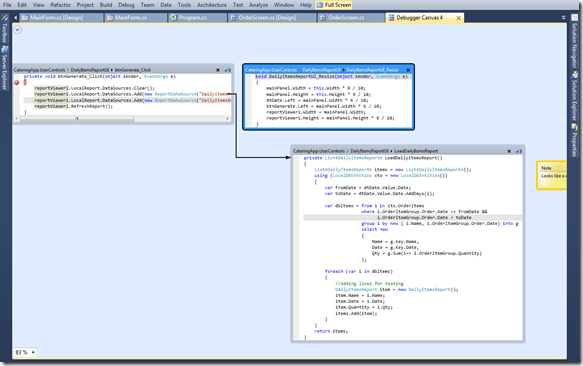Close the LoadDailyItemsReport code bubble
The image size is (583, 366).
pos(509,151)
